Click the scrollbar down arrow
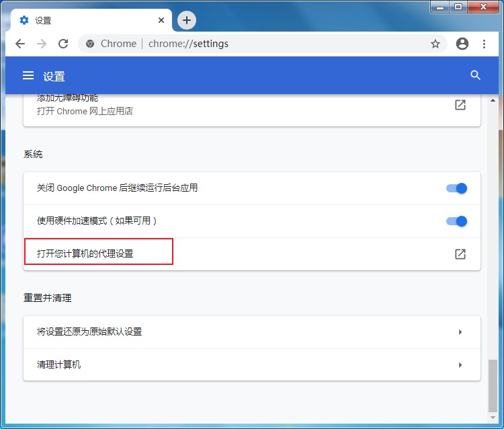This screenshot has height=429, width=504. tap(493, 418)
